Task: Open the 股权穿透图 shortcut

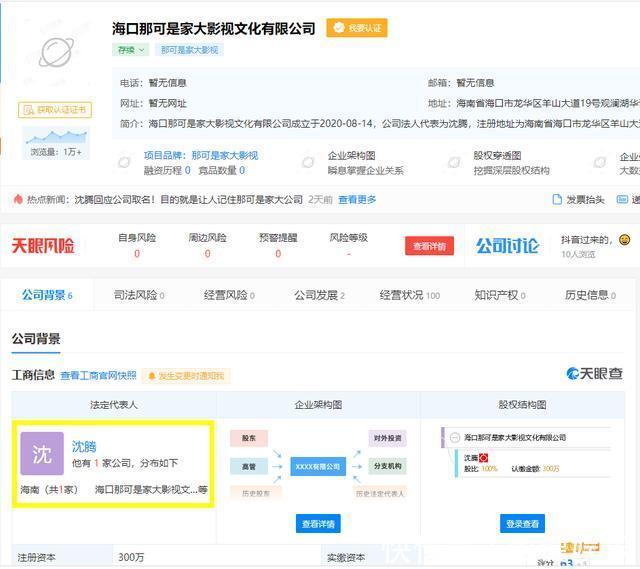Action: (x=497, y=156)
